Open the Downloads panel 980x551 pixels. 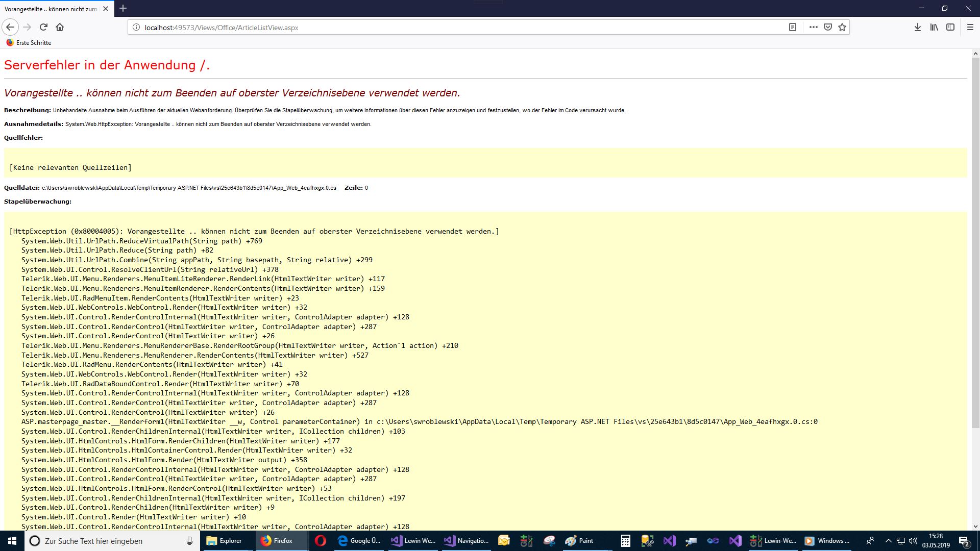pyautogui.click(x=917, y=27)
